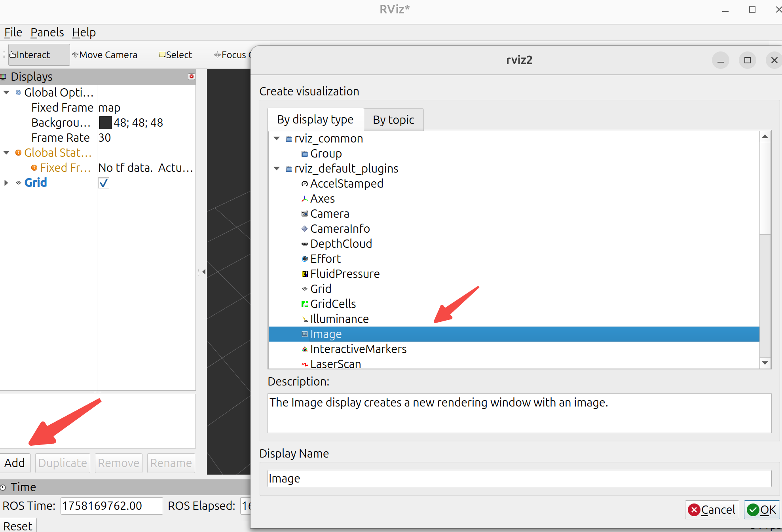Click the scroll up arrow of plugin list
The height and width of the screenshot is (532, 782).
(x=765, y=137)
